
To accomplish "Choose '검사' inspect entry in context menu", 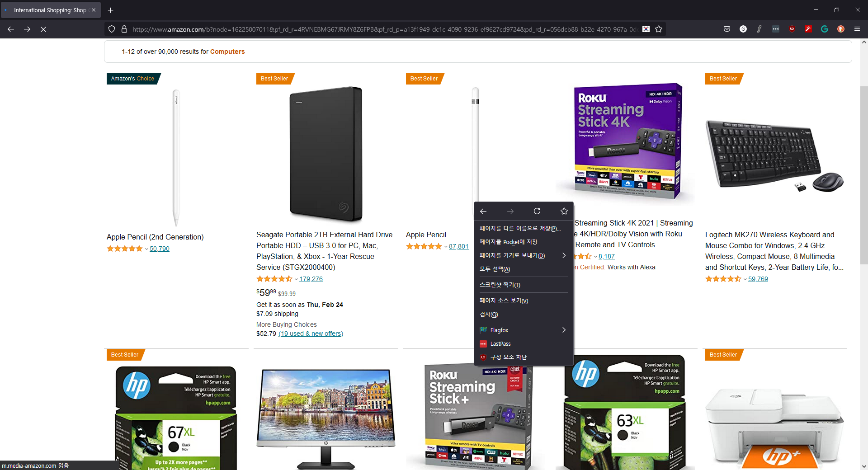I will tap(524, 314).
